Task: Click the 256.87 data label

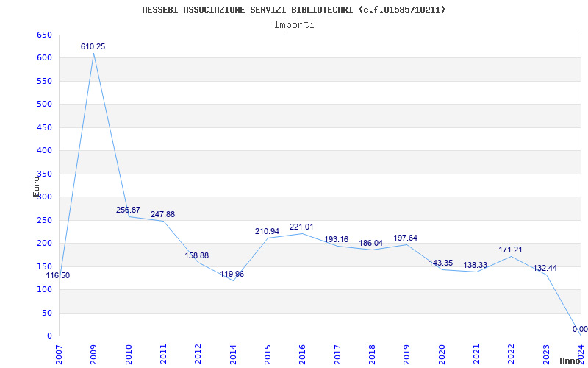Action: point(128,210)
